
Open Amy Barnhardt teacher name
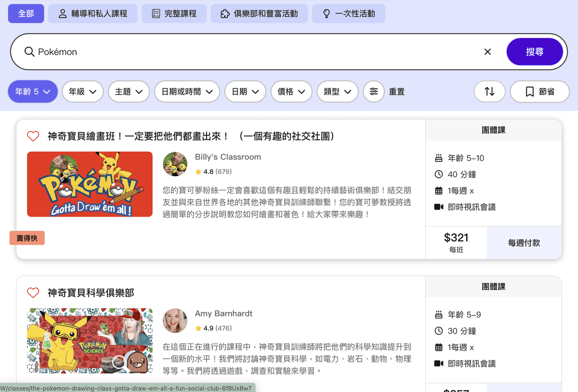point(223,314)
